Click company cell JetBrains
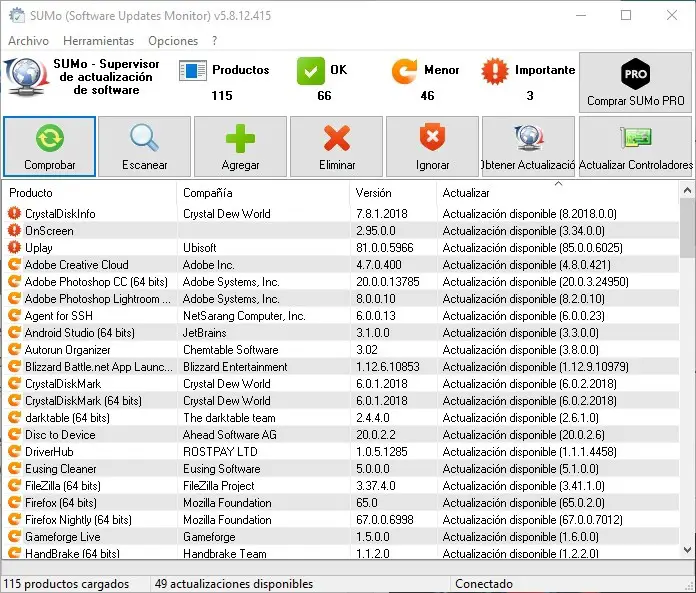 click(x=205, y=332)
